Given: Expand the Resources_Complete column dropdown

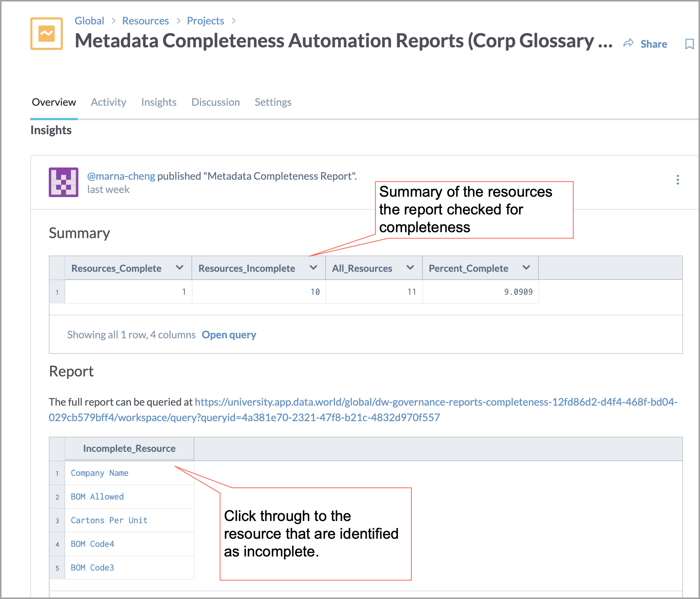Looking at the screenshot, I should pos(180,268).
